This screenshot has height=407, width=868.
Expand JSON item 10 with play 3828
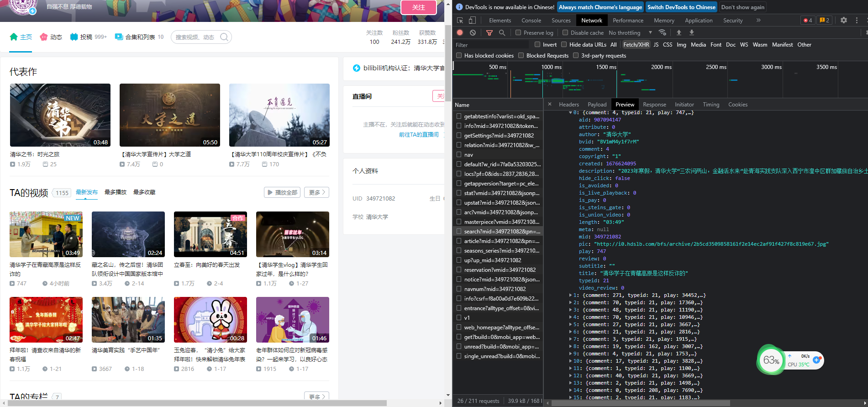[x=570, y=361]
